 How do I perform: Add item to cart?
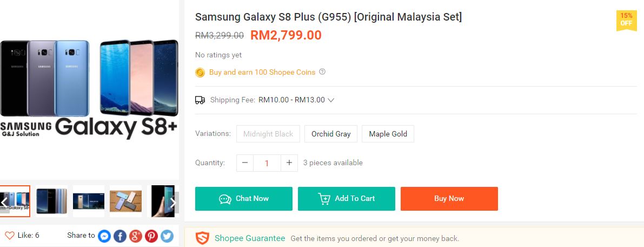coord(347,199)
